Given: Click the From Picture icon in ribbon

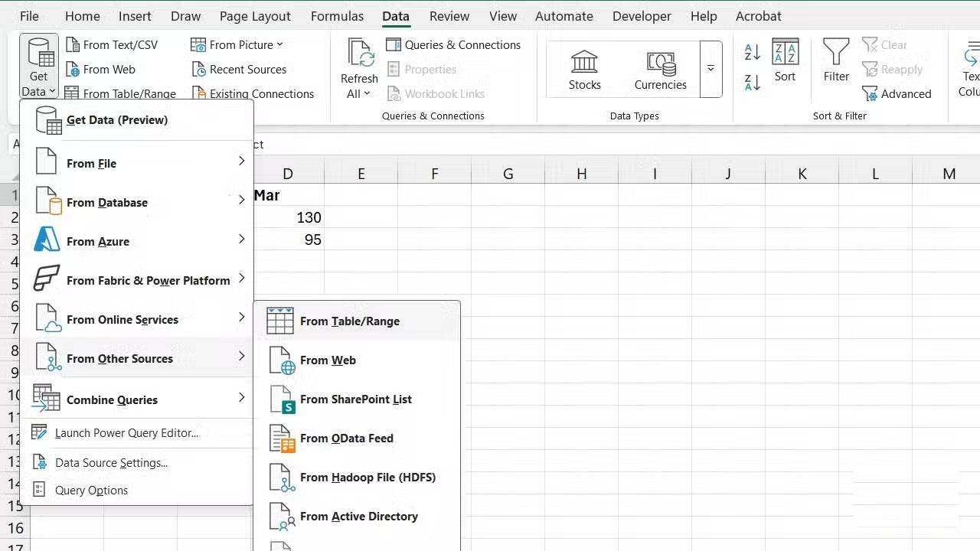Looking at the screenshot, I should (198, 45).
